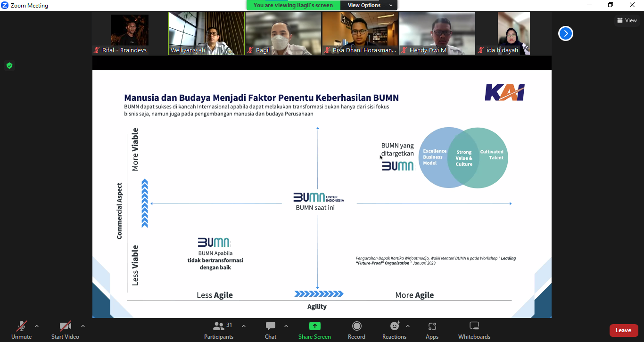Image resolution: width=644 pixels, height=342 pixels.
Task: Start recording with the Record button
Action: pos(356,330)
